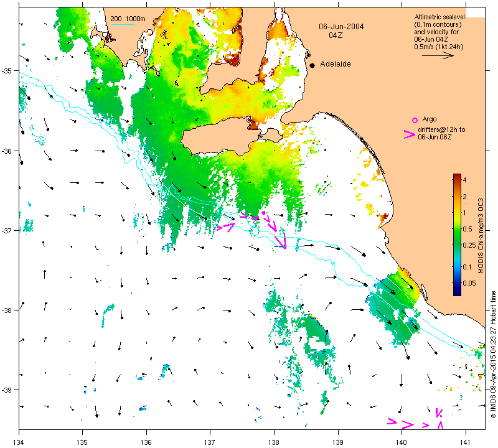Click the color bar value 4
The image size is (498, 448).
point(464,180)
